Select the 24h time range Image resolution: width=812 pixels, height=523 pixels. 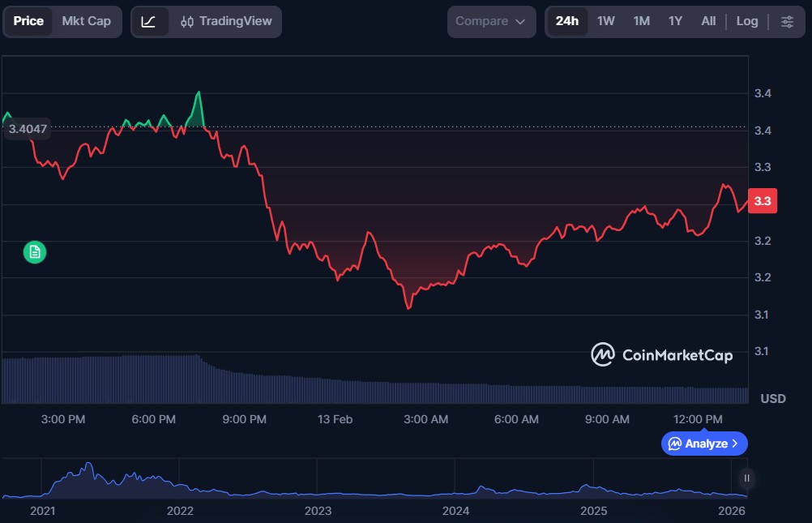pyautogui.click(x=567, y=22)
